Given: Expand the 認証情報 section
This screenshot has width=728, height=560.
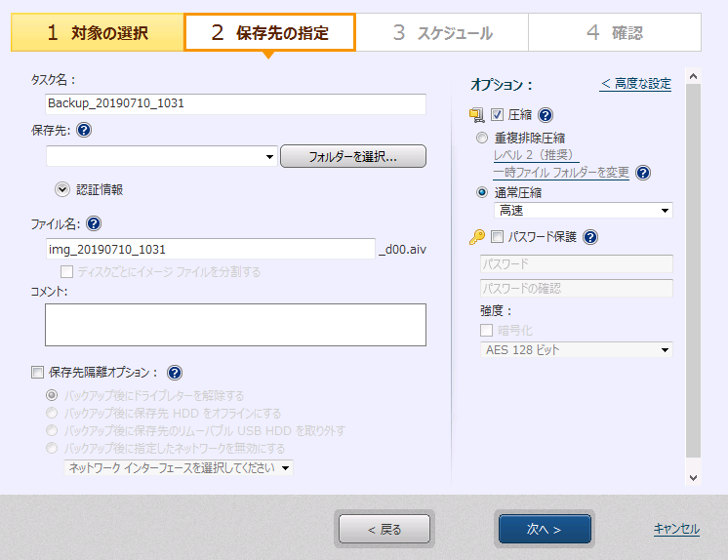Looking at the screenshot, I should [62, 189].
